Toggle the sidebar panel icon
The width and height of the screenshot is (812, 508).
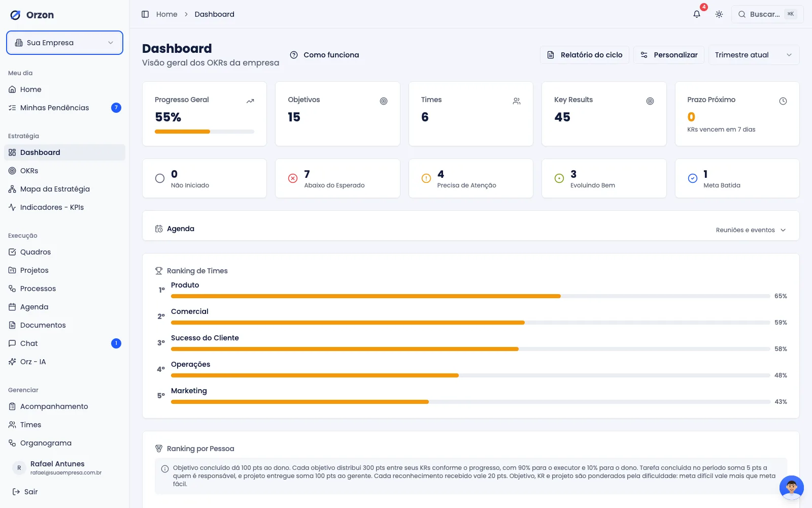point(145,14)
